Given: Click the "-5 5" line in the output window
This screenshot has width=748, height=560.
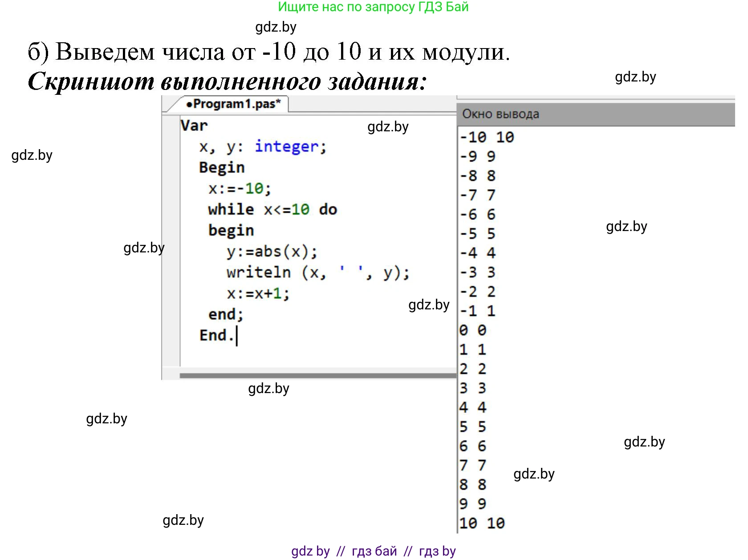Looking at the screenshot, I should [477, 234].
